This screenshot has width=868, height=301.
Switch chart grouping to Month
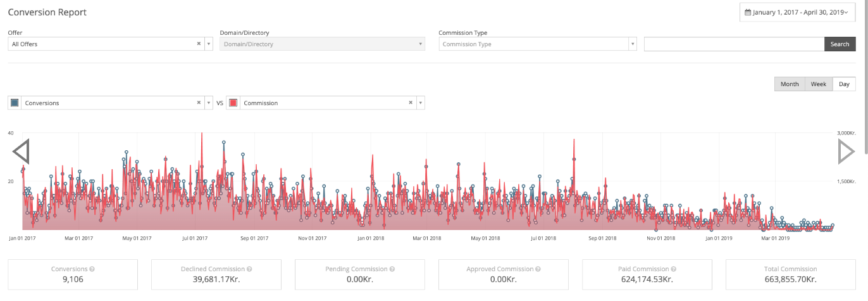click(x=790, y=84)
